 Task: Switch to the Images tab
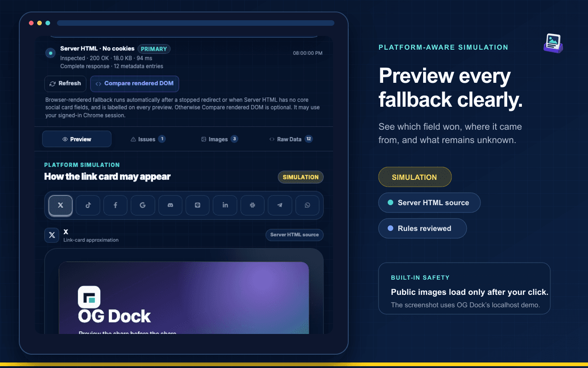click(x=219, y=139)
